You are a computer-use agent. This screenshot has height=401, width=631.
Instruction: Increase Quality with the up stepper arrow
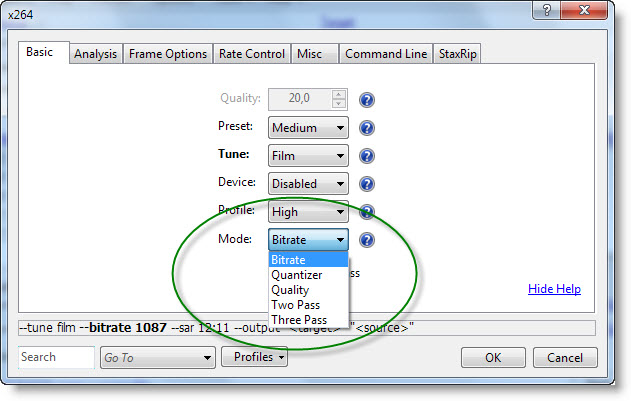338,95
